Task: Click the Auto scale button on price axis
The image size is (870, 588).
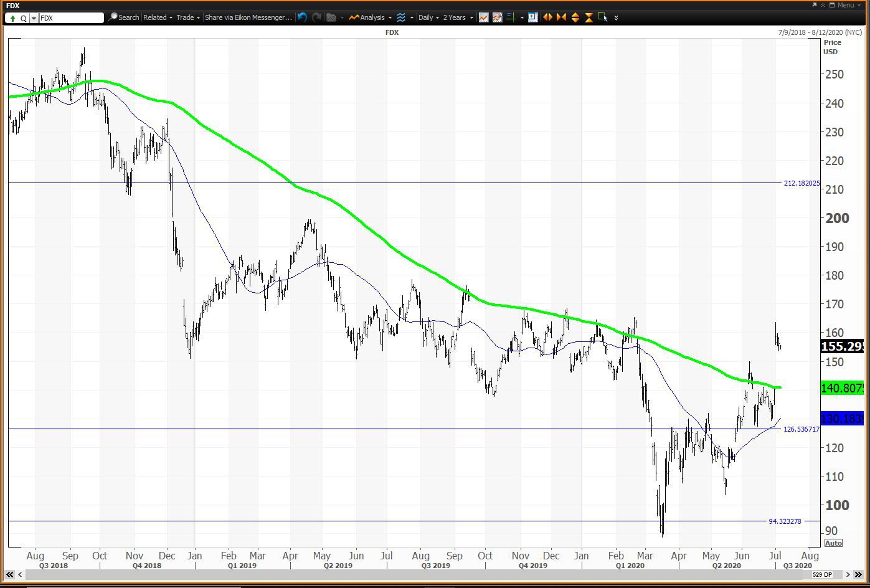Action: pyautogui.click(x=833, y=543)
